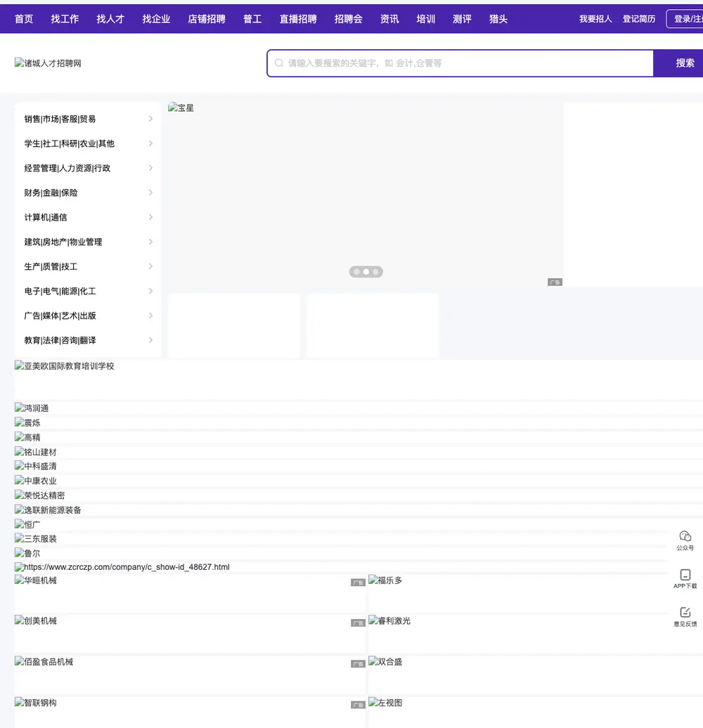Image resolution: width=703 pixels, height=728 pixels.
Task: Open the 逸联新能源装备 company link
Action: point(359,509)
